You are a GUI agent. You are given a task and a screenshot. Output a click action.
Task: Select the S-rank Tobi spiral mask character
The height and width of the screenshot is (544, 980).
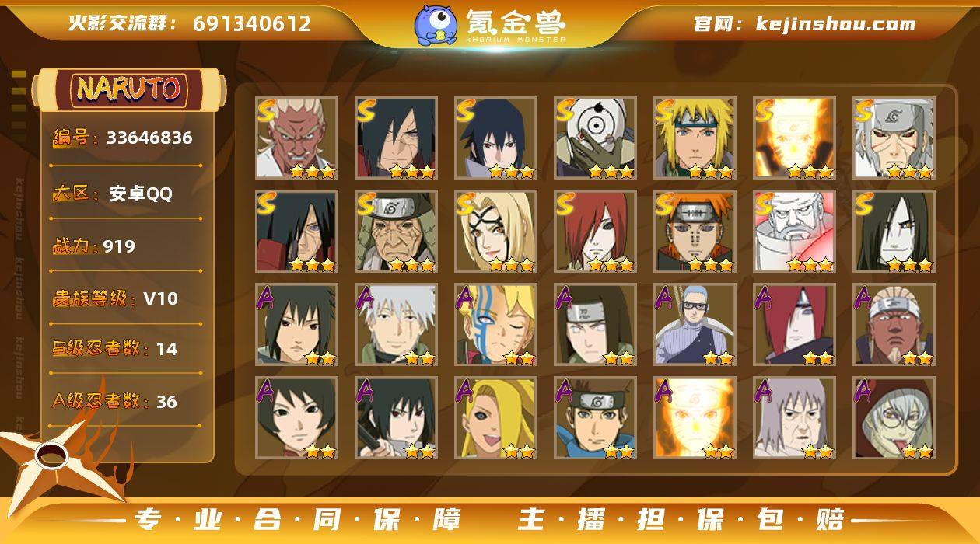[x=595, y=138]
